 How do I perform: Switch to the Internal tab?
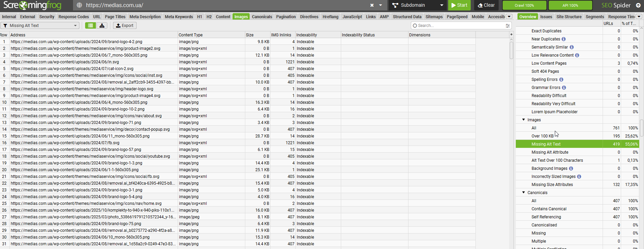9,17
